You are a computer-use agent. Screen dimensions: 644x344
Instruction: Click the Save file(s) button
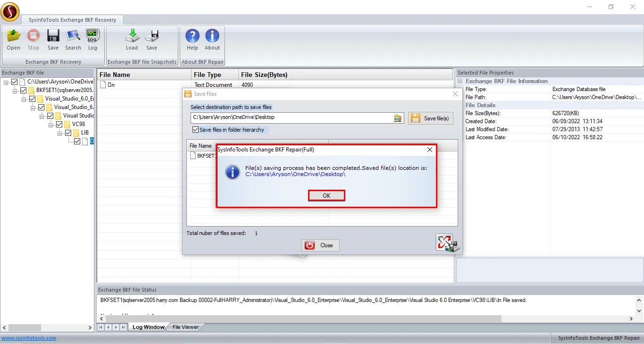tap(431, 118)
